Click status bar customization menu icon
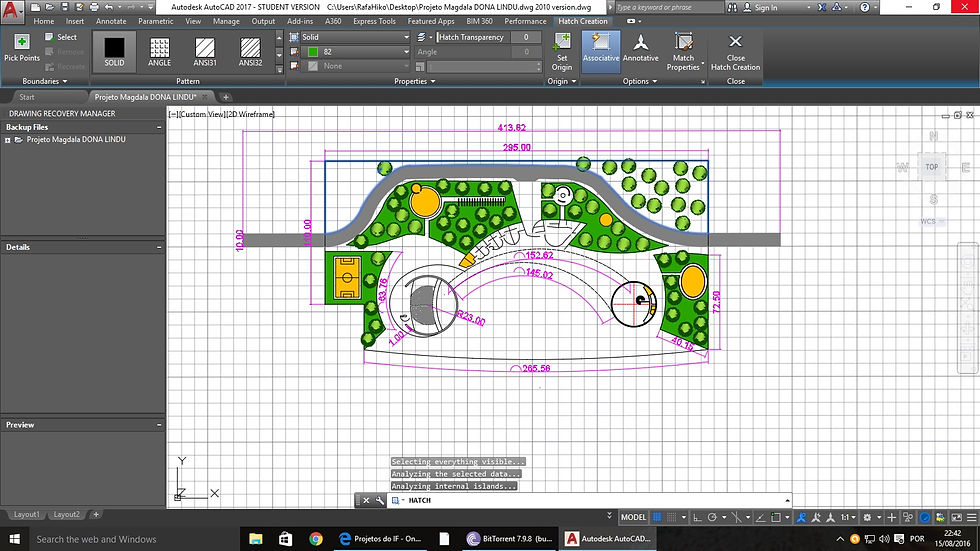Viewport: 980px width, 551px height. coord(971,517)
